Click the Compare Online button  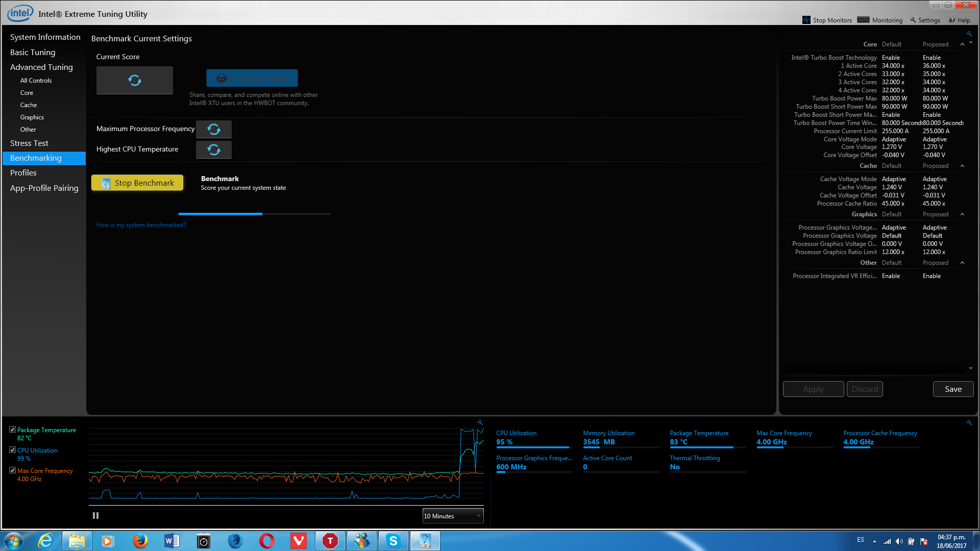[x=252, y=78]
